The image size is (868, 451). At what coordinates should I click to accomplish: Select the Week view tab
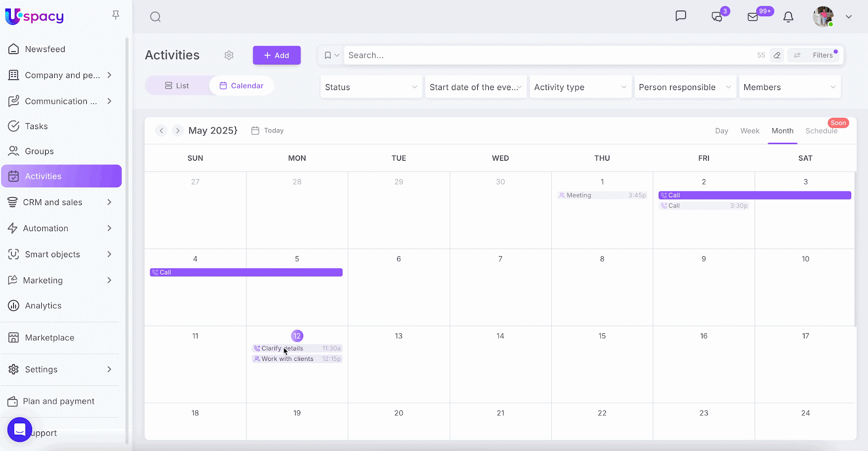tap(749, 131)
